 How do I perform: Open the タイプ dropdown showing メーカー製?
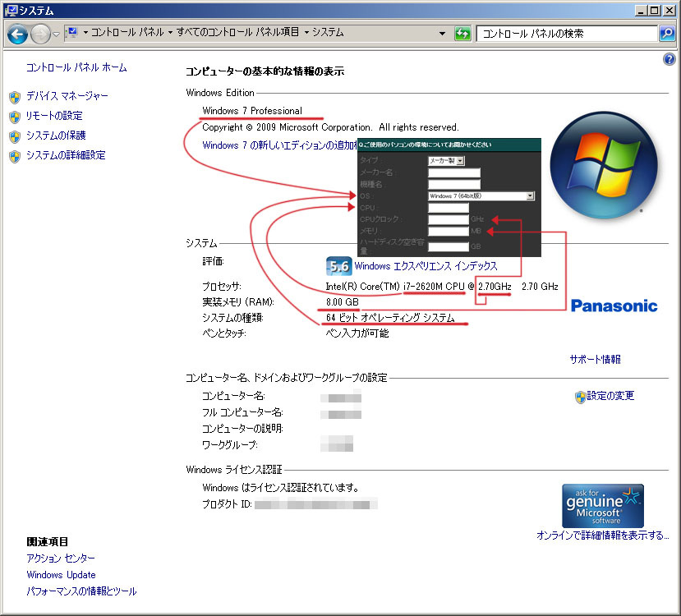click(447, 161)
